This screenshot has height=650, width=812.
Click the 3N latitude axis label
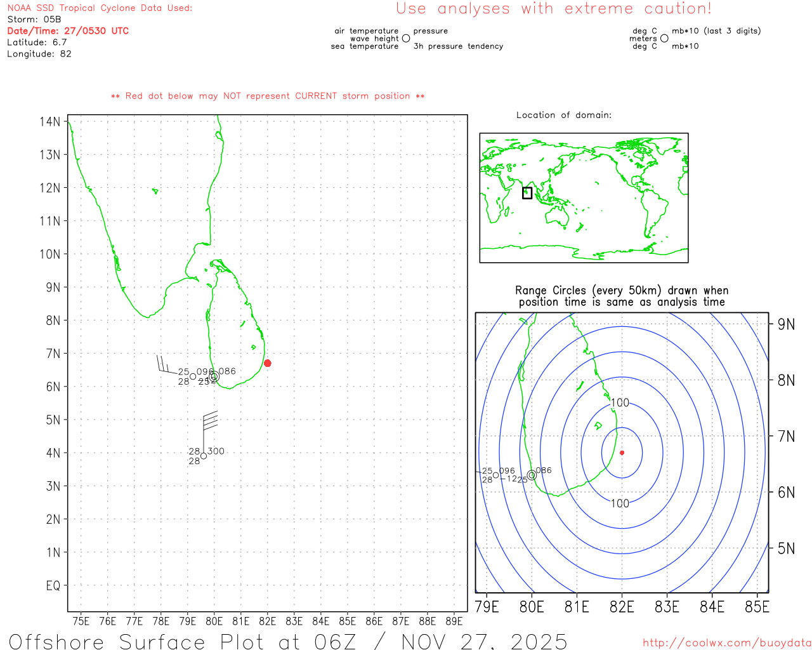coord(53,486)
